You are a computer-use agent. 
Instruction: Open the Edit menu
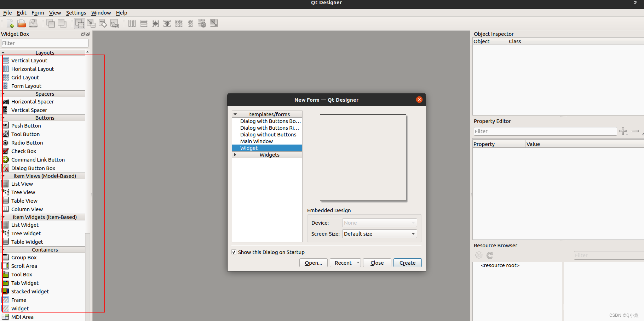click(22, 13)
